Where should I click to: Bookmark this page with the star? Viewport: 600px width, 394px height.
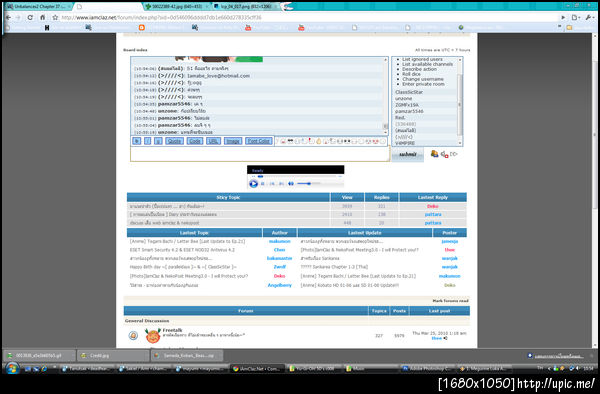(x=55, y=17)
